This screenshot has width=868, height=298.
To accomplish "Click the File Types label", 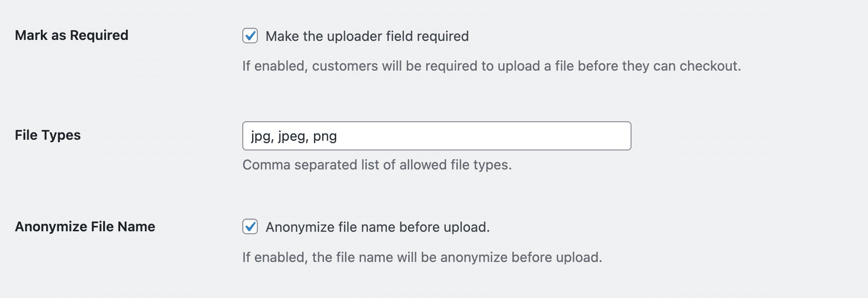I will [48, 135].
